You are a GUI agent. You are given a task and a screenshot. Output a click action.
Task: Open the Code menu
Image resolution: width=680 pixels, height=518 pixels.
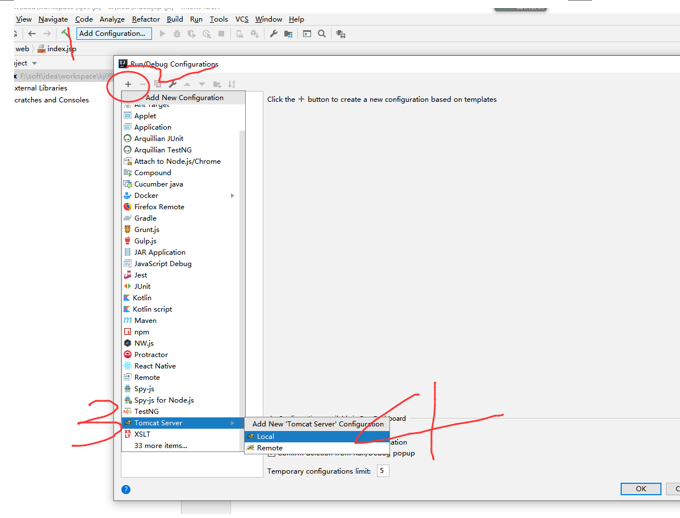click(x=84, y=19)
